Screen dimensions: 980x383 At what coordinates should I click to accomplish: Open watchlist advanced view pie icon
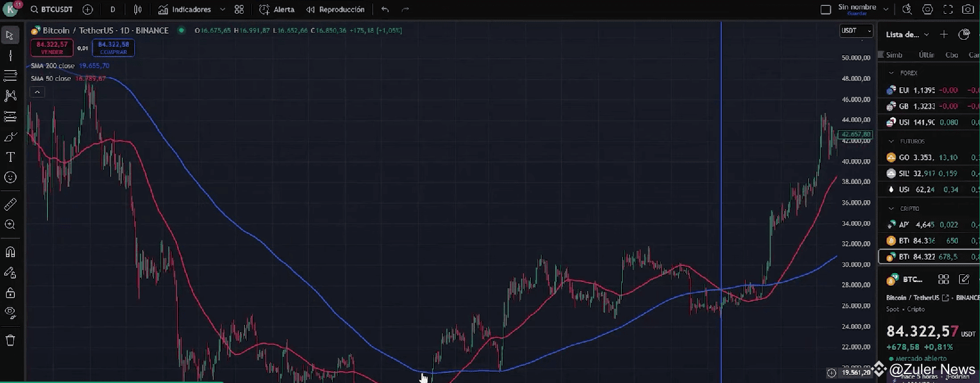964,34
